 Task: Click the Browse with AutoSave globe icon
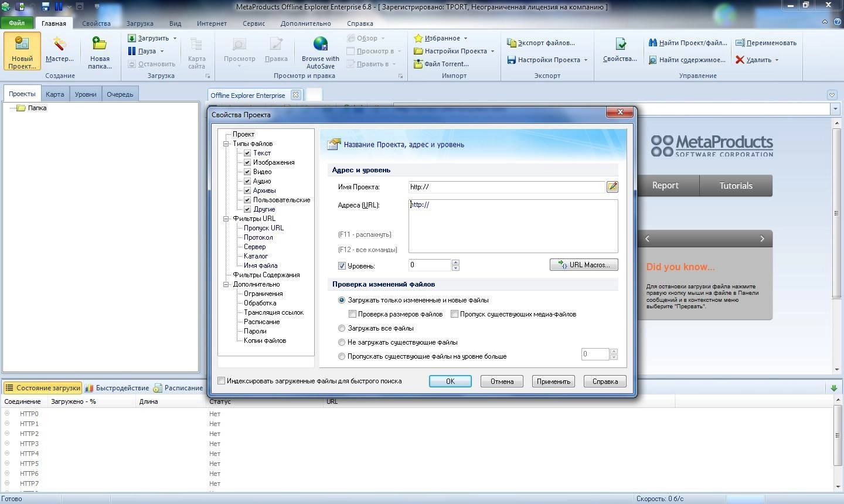pyautogui.click(x=321, y=45)
